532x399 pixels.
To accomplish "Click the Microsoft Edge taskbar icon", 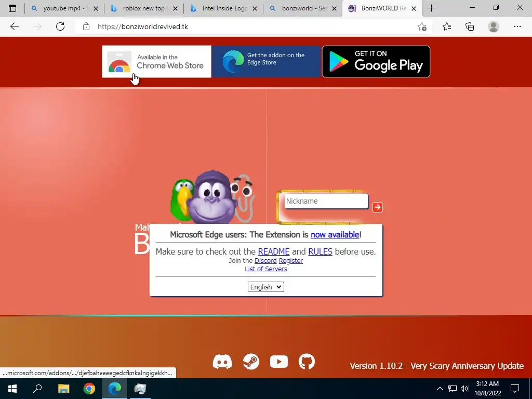I will coord(115,389).
